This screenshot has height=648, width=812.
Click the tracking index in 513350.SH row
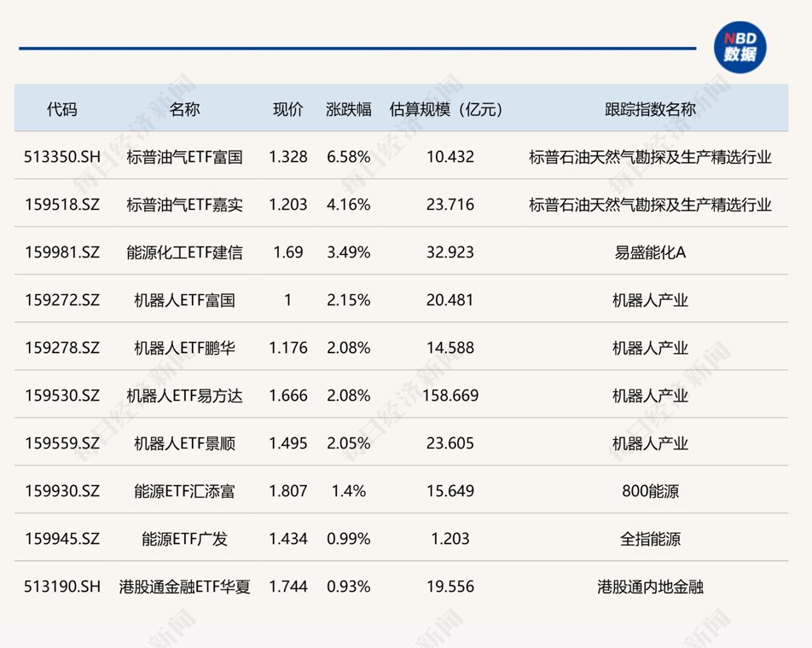coord(650,157)
